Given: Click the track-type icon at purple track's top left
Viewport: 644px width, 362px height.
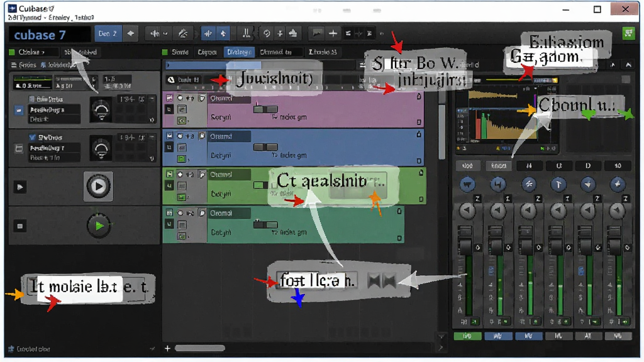Looking at the screenshot, I should 169,98.
